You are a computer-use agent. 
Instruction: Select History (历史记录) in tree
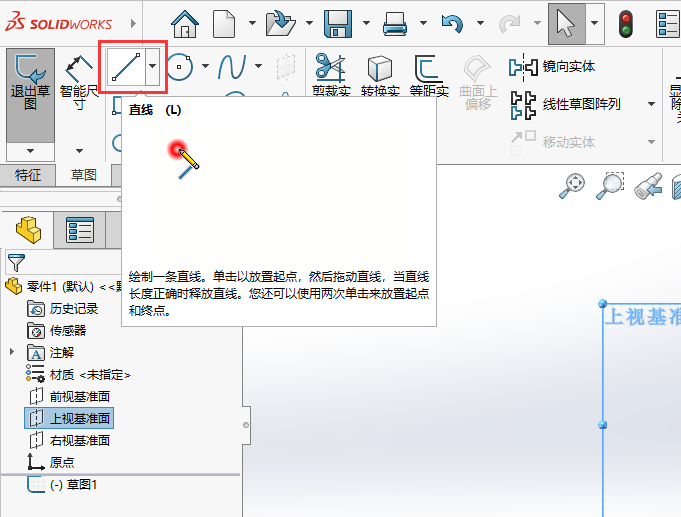(63, 309)
